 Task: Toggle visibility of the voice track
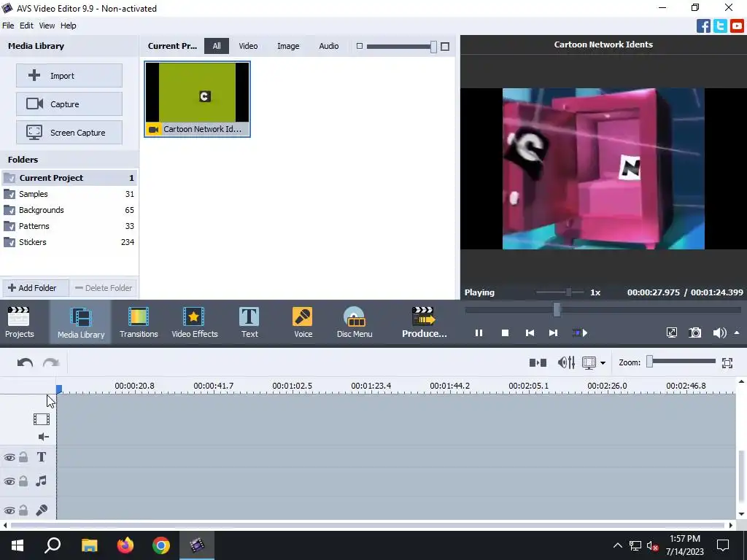click(x=9, y=511)
